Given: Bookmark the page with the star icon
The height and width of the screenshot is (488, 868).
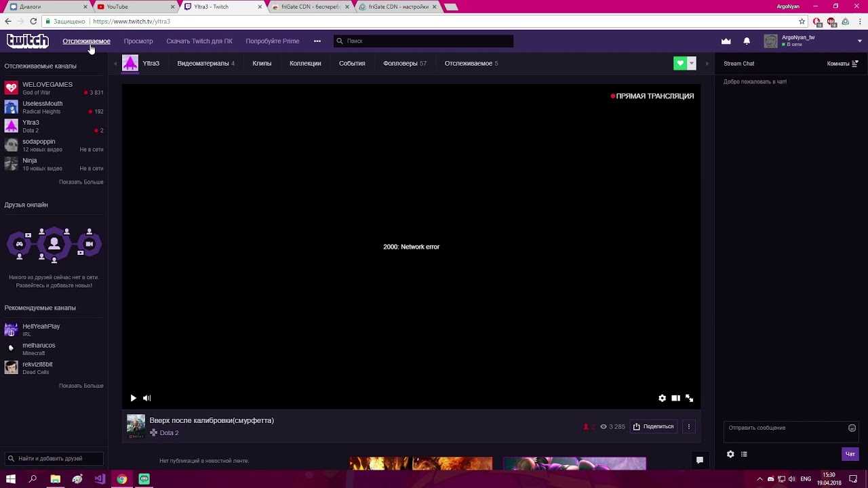Looking at the screenshot, I should 802,22.
